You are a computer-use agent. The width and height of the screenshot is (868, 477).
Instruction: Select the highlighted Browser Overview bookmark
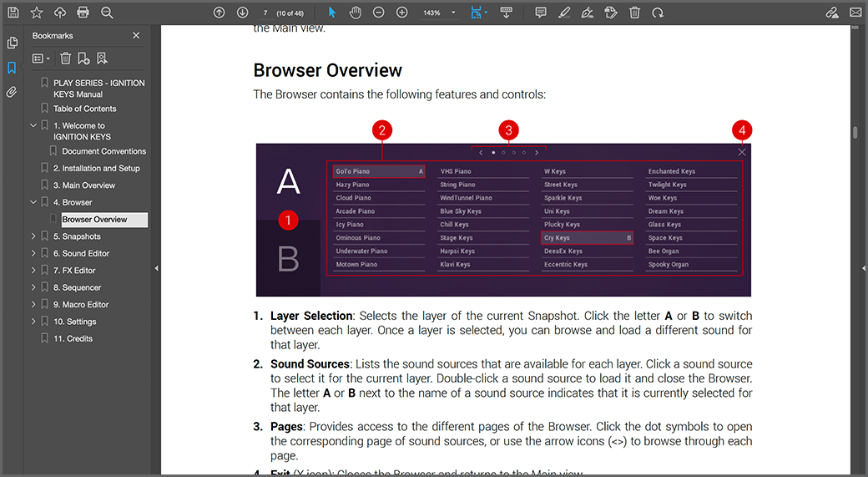104,220
